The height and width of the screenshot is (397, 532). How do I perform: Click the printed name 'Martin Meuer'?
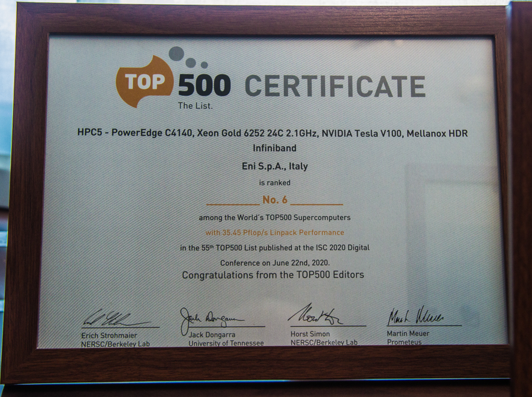[408, 334]
